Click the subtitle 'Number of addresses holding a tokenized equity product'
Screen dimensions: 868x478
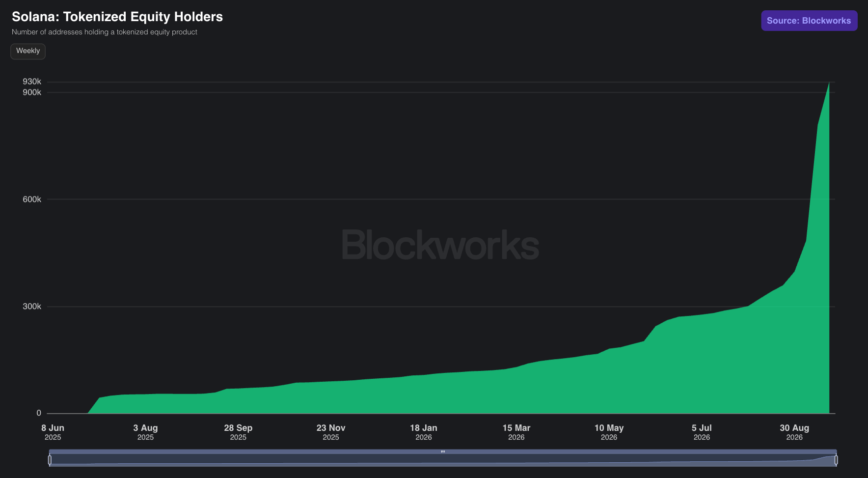point(105,32)
